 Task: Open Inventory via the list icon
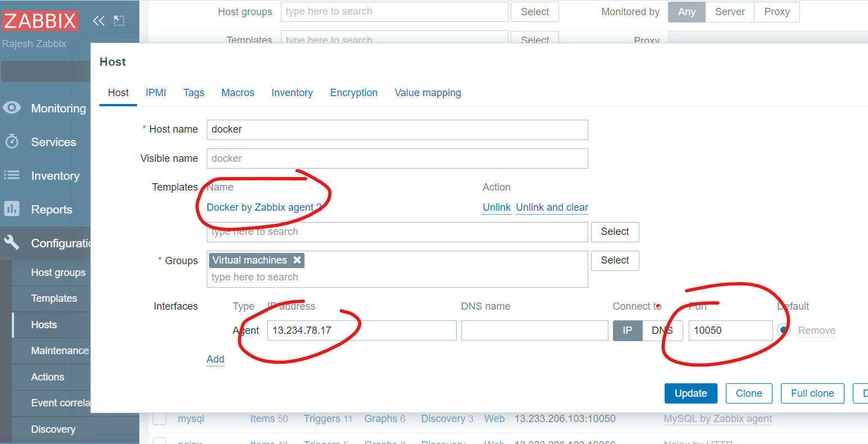[x=12, y=175]
